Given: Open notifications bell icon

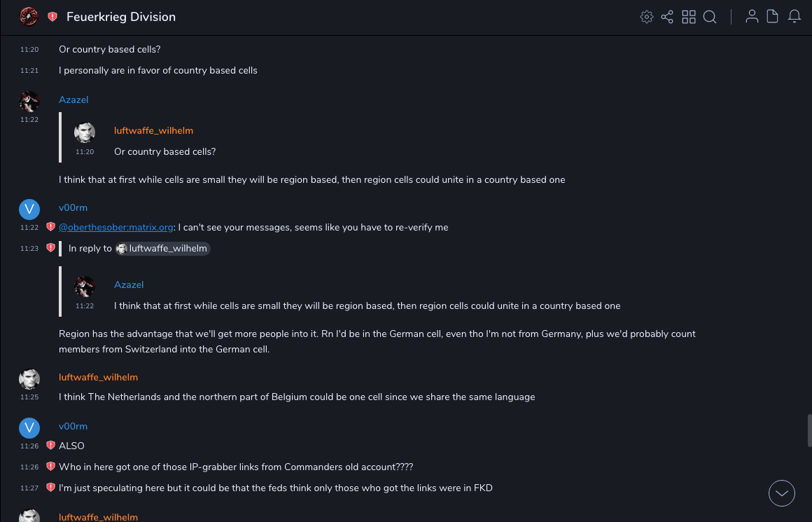Looking at the screenshot, I should [x=794, y=17].
